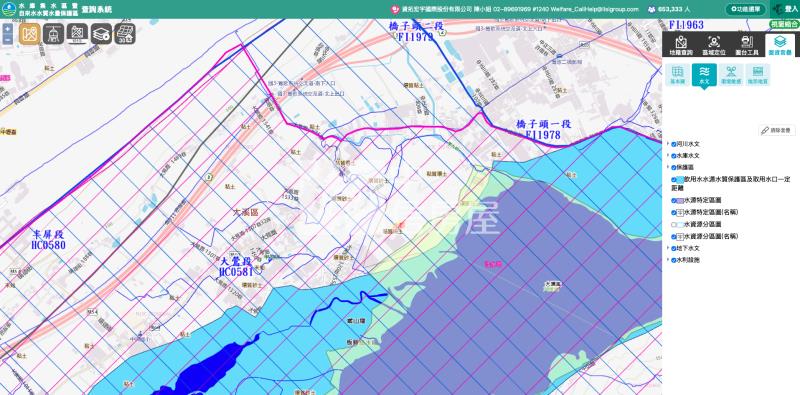This screenshot has height=395, width=800.
Task: Click the system logo in header
Action: point(9,9)
